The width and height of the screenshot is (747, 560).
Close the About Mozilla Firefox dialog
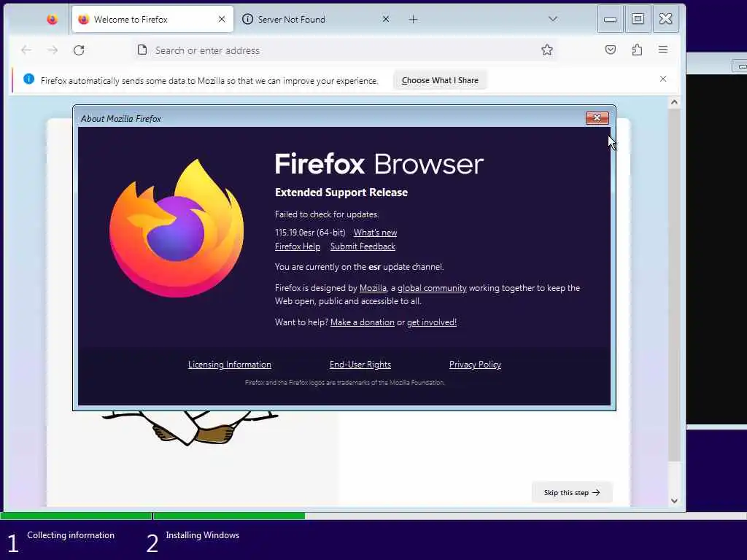click(597, 117)
